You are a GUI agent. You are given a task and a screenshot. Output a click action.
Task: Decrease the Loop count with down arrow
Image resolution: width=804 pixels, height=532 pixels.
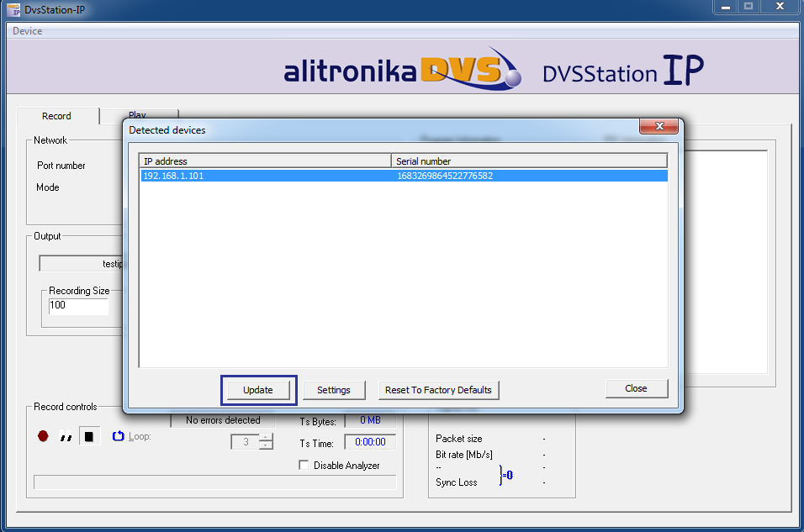266,445
